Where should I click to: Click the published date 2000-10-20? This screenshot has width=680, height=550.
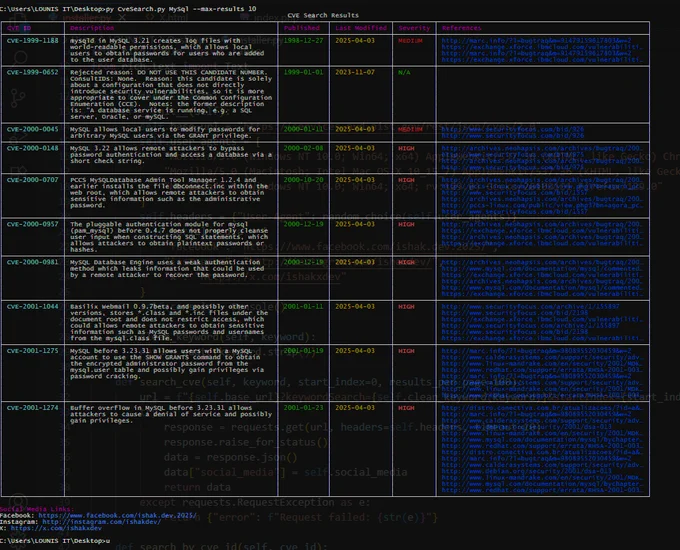pyautogui.click(x=303, y=180)
